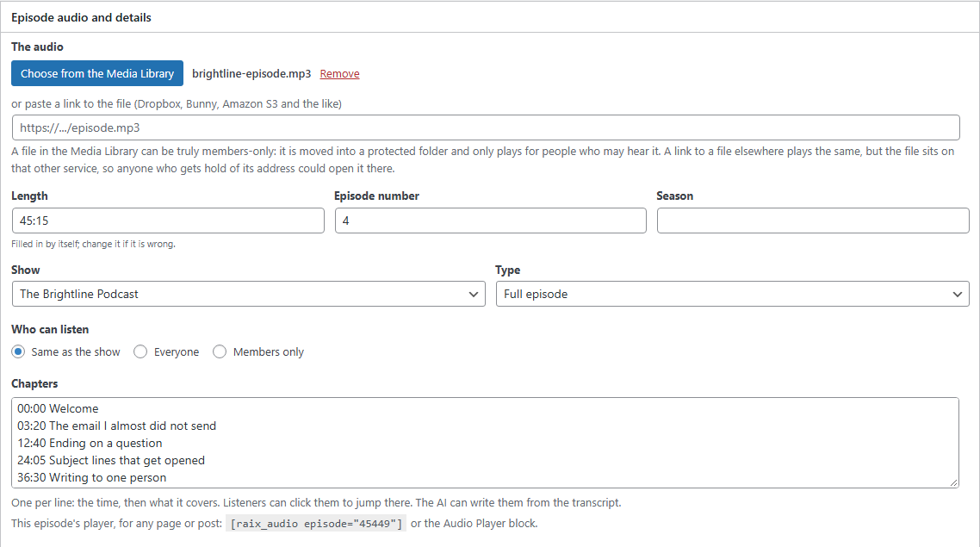Screen dimensions: 980x547
Task: Click the brightline-episode.mp3 file name
Action: (x=251, y=74)
